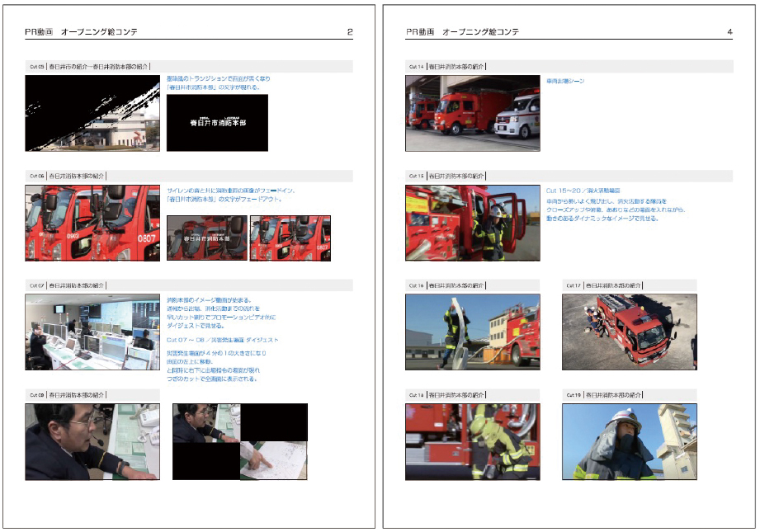
Task: Click the blue 車両出場シーン description text
Action: tap(565, 81)
